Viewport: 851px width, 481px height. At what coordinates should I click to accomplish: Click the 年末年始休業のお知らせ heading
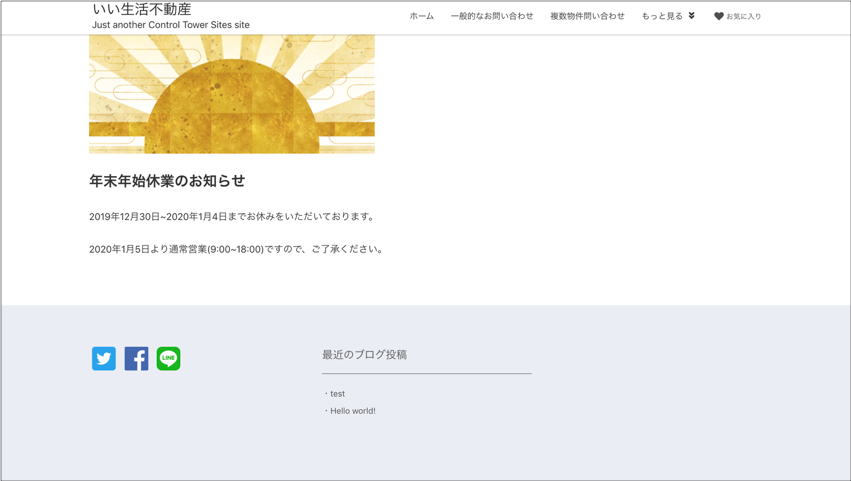[167, 181]
